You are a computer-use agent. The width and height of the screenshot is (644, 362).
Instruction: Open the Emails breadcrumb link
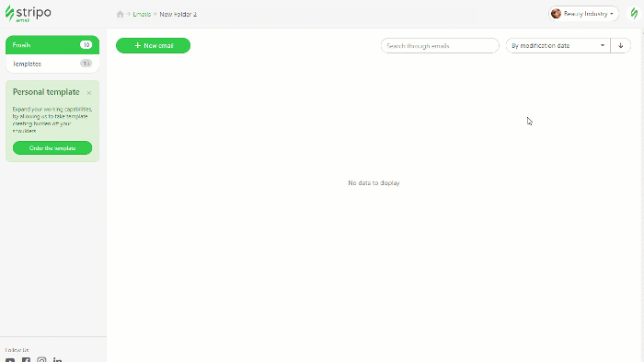coord(142,15)
